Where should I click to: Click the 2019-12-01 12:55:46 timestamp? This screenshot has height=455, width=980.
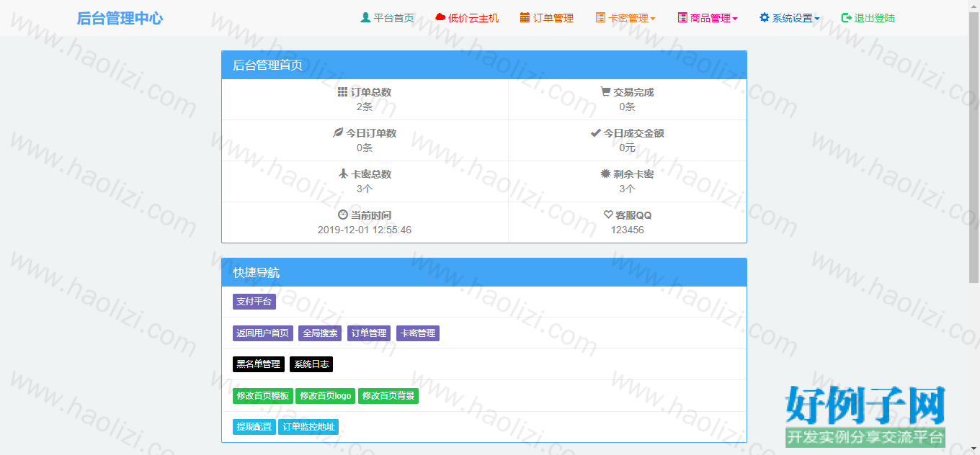click(x=365, y=230)
